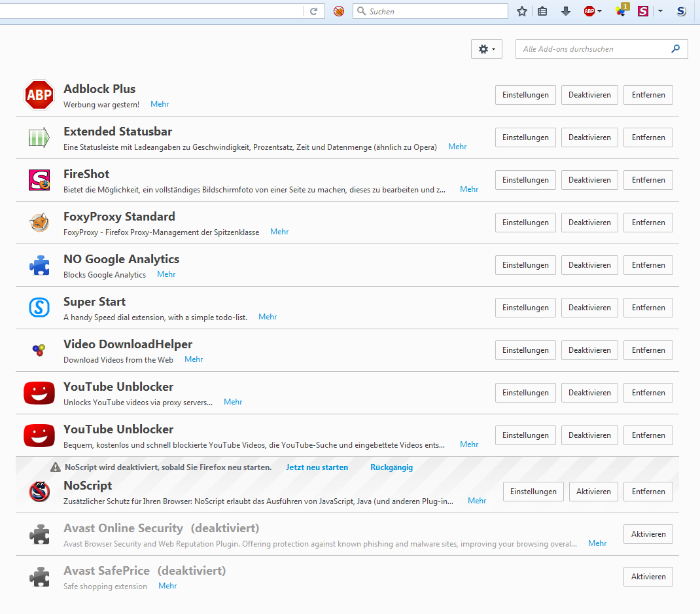Click Jetzt neu starten link
The height and width of the screenshot is (614, 700).
click(317, 467)
